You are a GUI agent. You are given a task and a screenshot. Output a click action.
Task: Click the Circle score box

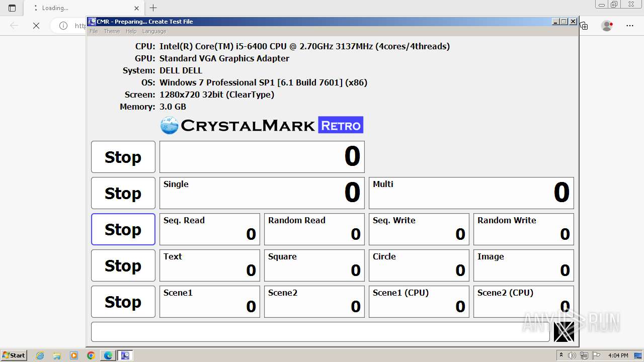pos(419,265)
